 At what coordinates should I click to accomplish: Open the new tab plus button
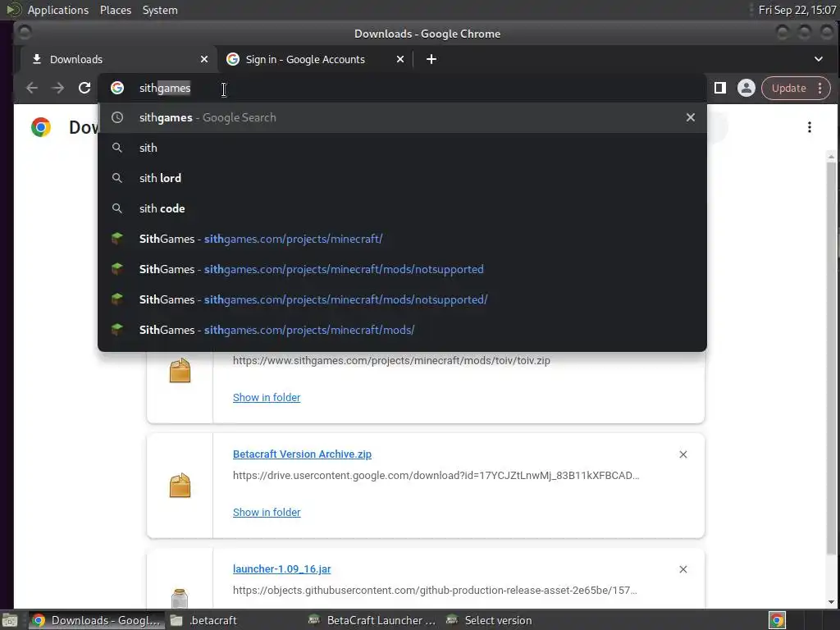click(x=431, y=59)
